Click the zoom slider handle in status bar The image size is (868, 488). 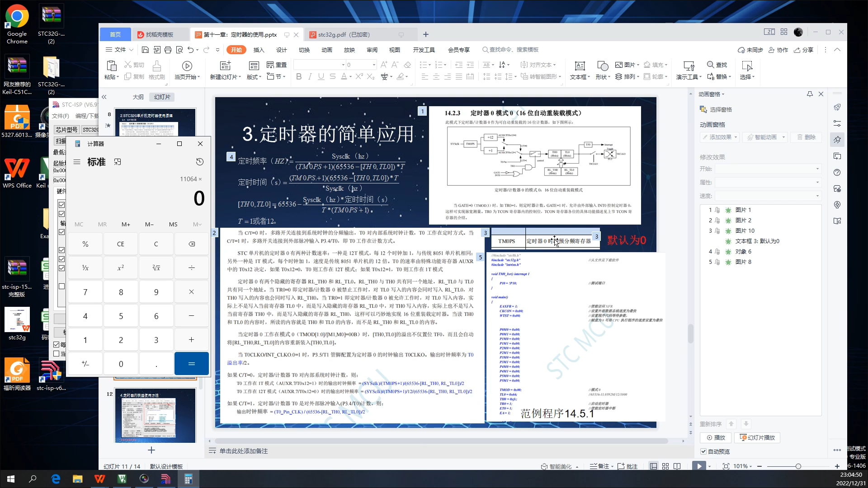pos(798,466)
